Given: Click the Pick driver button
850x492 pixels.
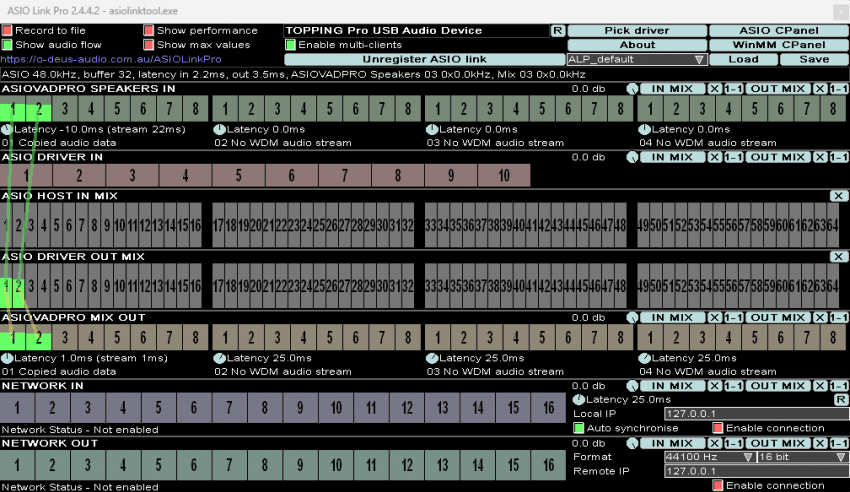Looking at the screenshot, I should tap(637, 31).
